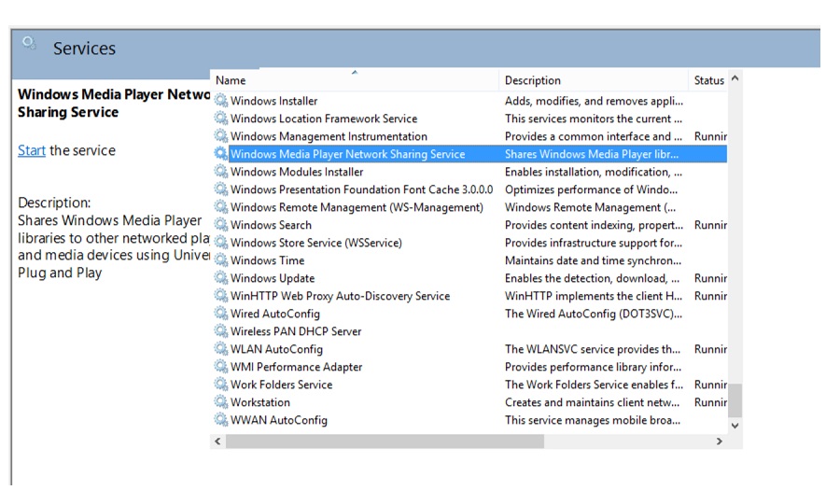840x504 pixels.
Task: Click gear icon beside Windows Time
Action: pos(220,259)
